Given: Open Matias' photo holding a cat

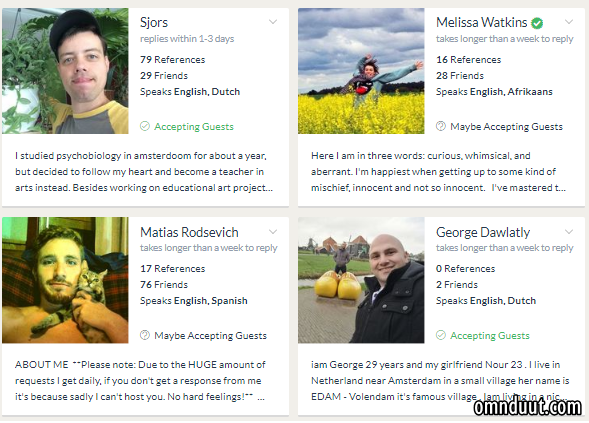Looking at the screenshot, I should [65, 280].
